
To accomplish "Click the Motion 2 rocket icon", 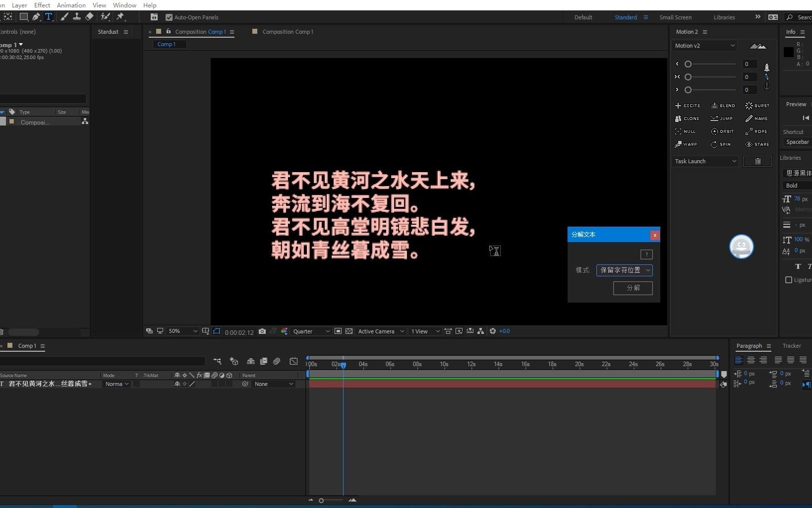I will [x=767, y=67].
